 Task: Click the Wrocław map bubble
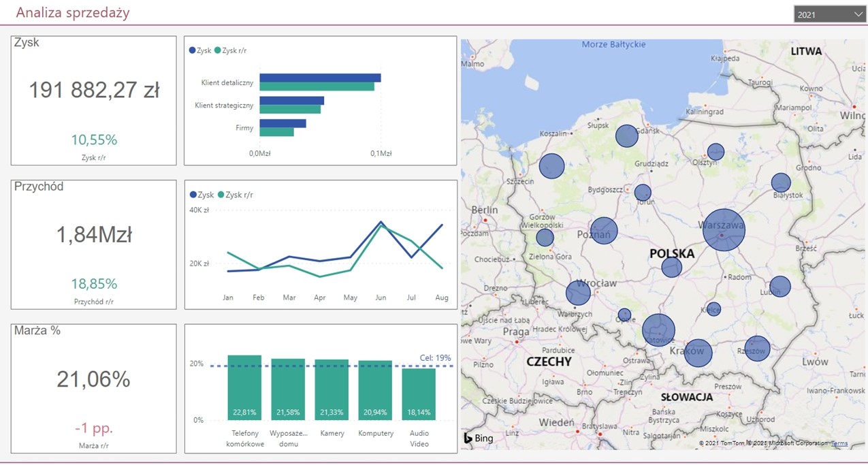[578, 293]
